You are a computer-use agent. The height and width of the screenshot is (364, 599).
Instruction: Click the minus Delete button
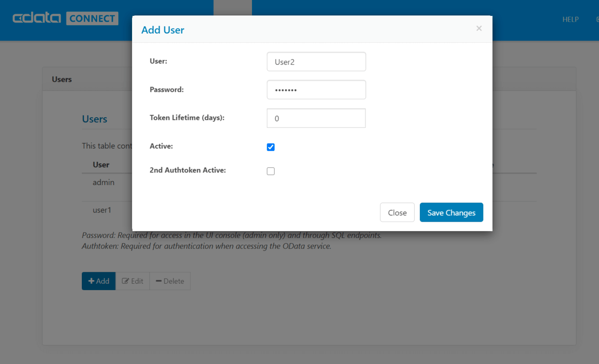coord(170,281)
